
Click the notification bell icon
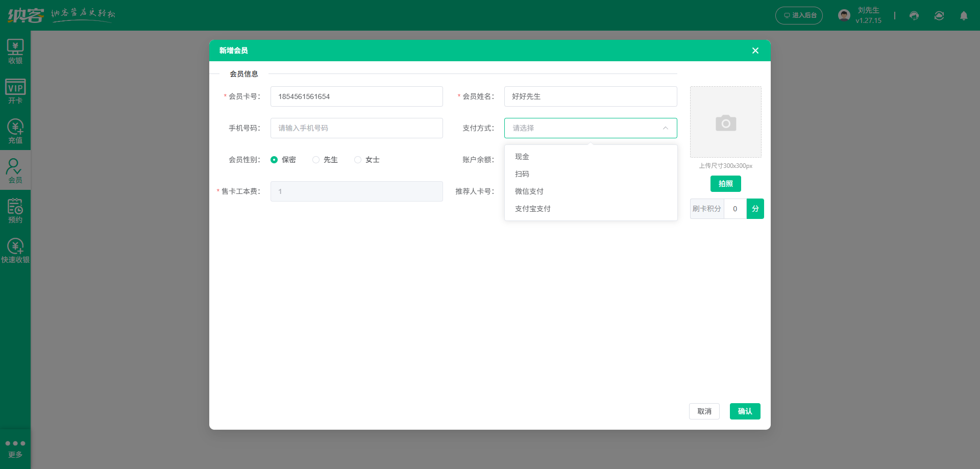(964, 16)
